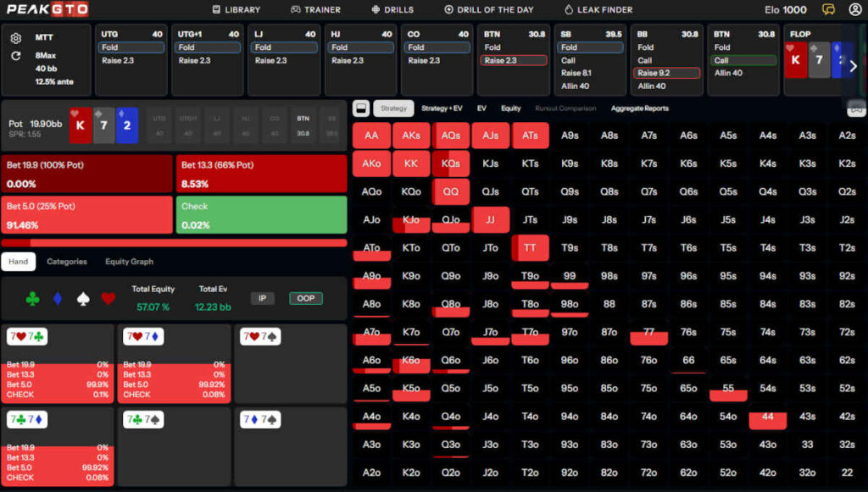The width and height of the screenshot is (868, 492).
Task: Open the settings gear in MTT panel
Action: pos(16,38)
